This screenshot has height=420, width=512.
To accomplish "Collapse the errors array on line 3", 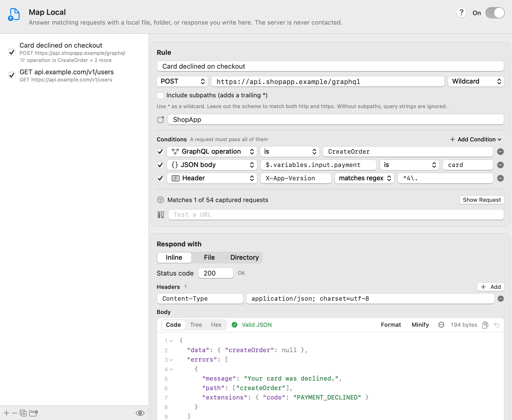I will 171,360.
